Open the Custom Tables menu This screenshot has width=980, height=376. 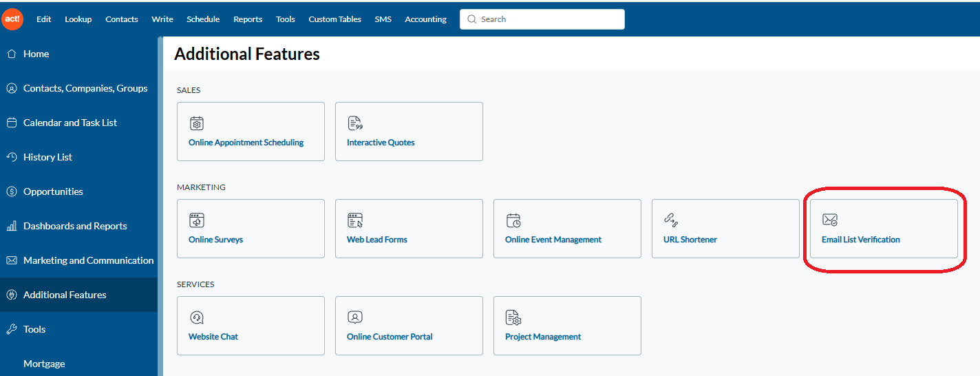(x=335, y=19)
